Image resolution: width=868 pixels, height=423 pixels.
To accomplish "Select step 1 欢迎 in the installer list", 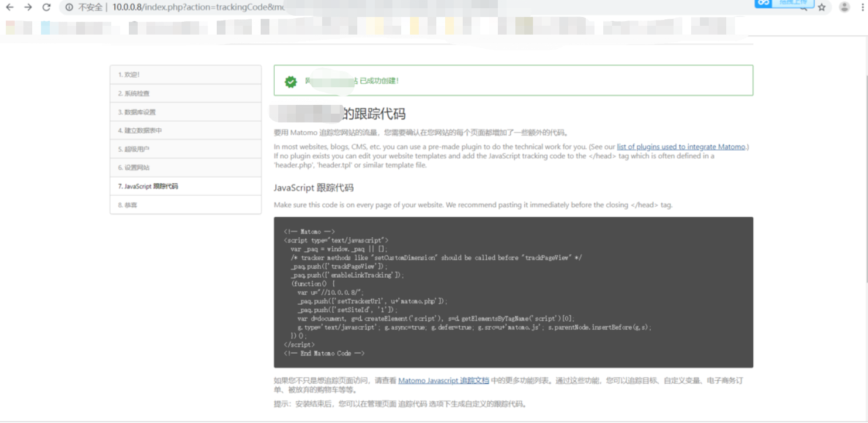I will (x=185, y=74).
